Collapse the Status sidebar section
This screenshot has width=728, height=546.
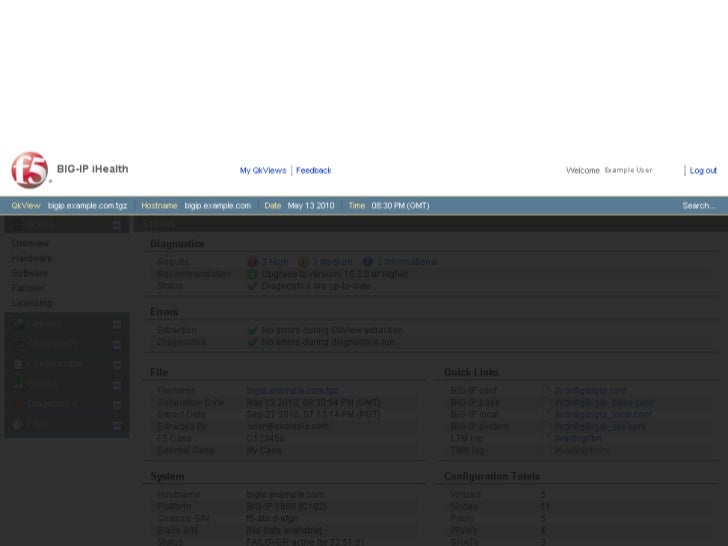[117, 225]
